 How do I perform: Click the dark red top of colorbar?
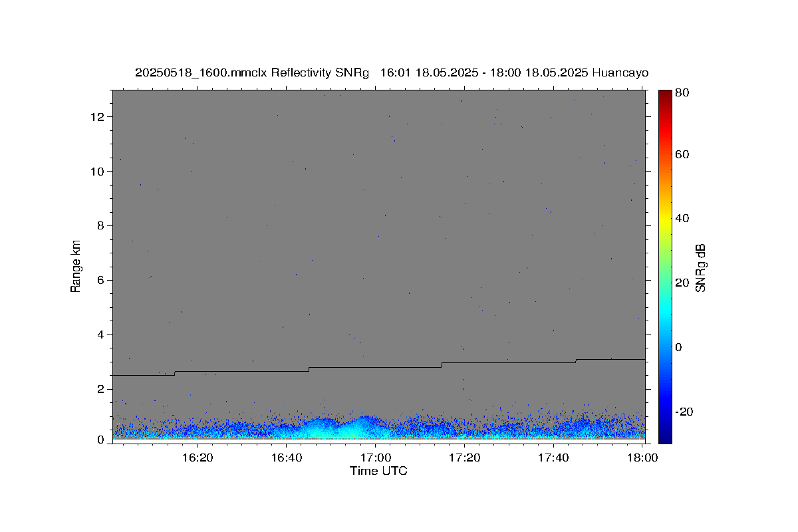click(665, 94)
